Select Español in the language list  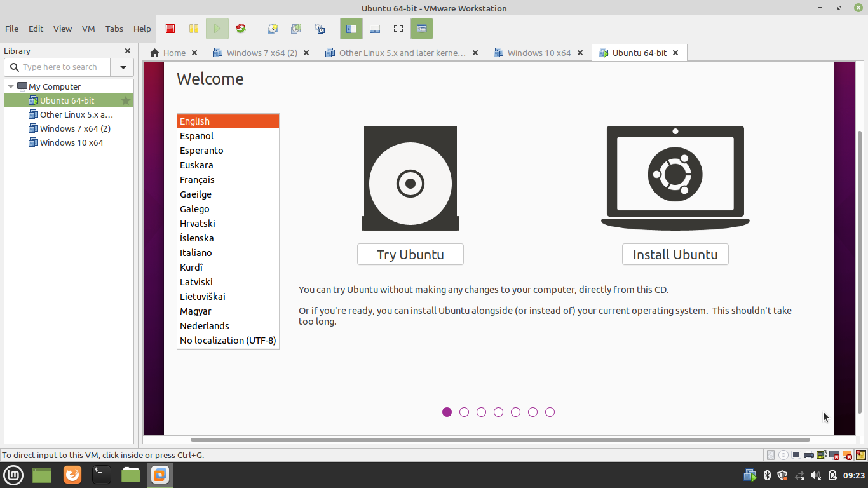tap(228, 136)
